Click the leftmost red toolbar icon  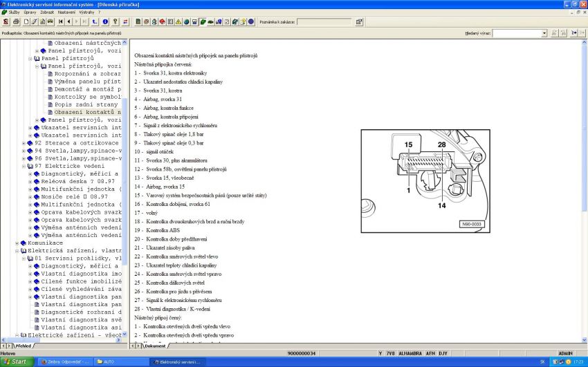point(6,21)
